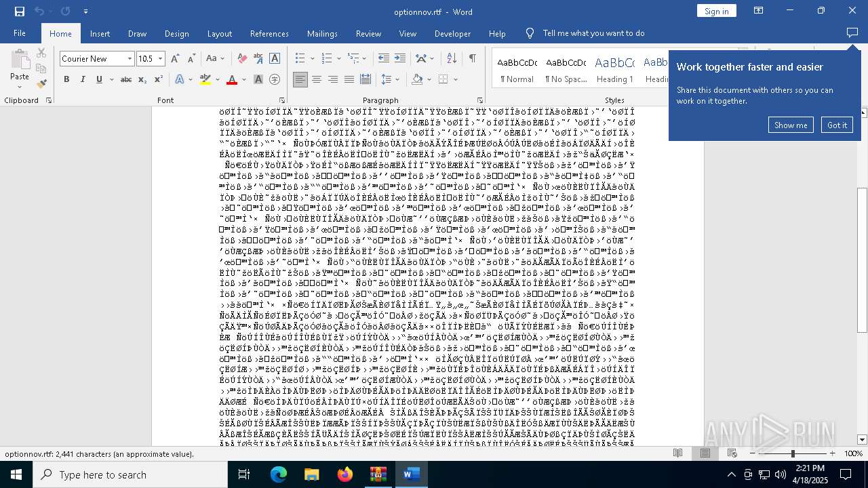Center the paragraph text
Viewport: 868px width, 488px height.
point(317,79)
